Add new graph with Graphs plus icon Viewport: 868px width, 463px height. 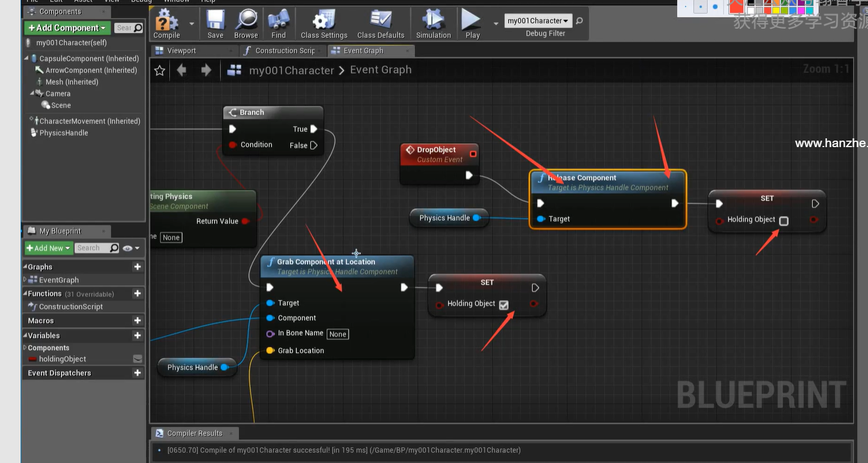coord(138,267)
